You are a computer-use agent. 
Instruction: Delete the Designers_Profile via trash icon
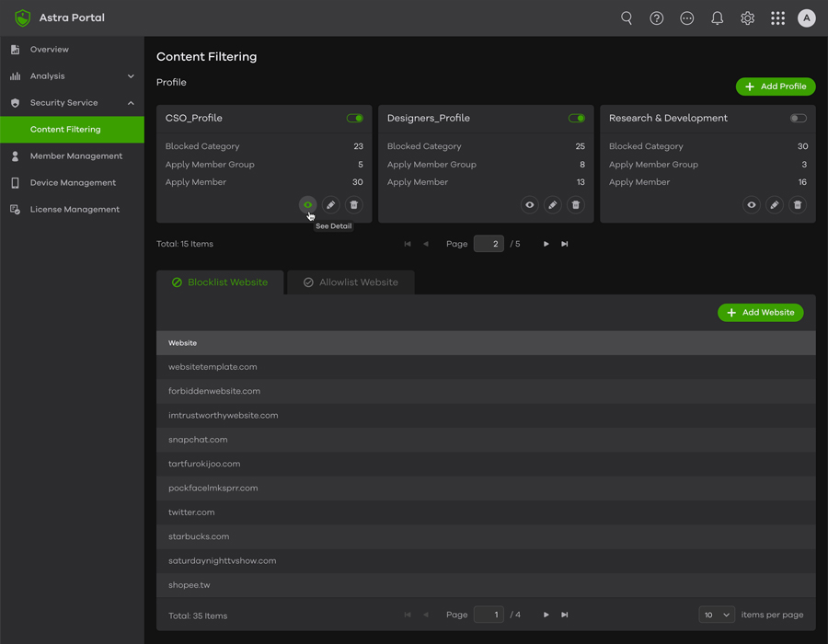coord(576,205)
